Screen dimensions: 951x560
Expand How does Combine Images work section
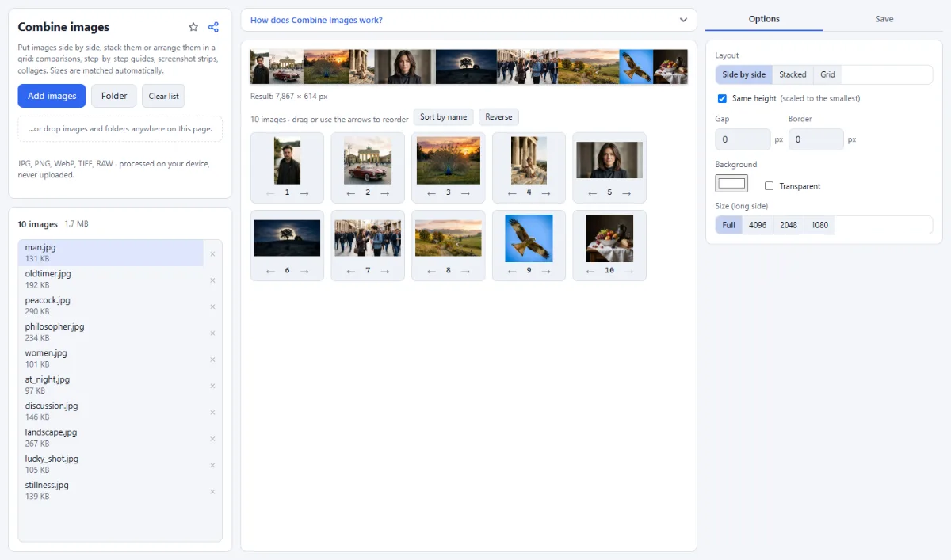[x=468, y=20]
